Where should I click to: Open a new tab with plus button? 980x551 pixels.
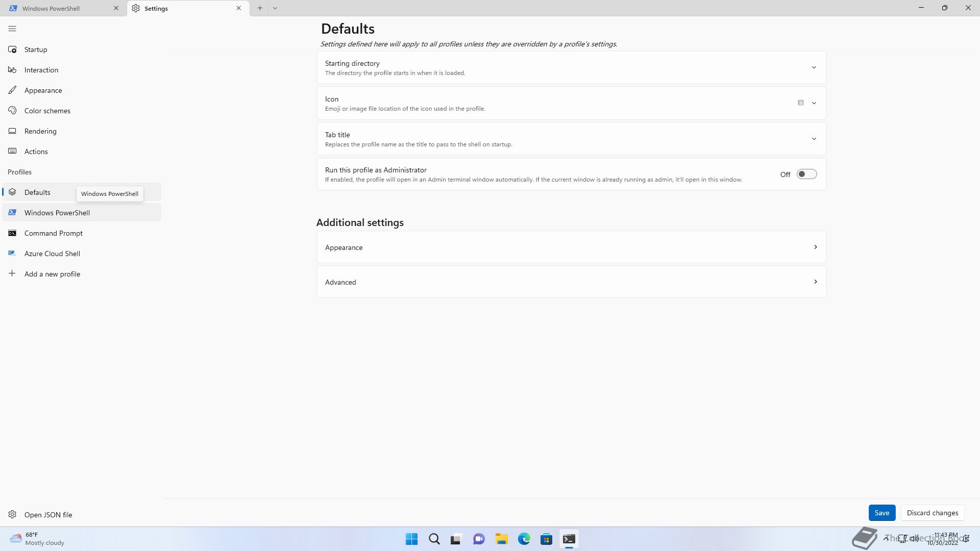260,8
